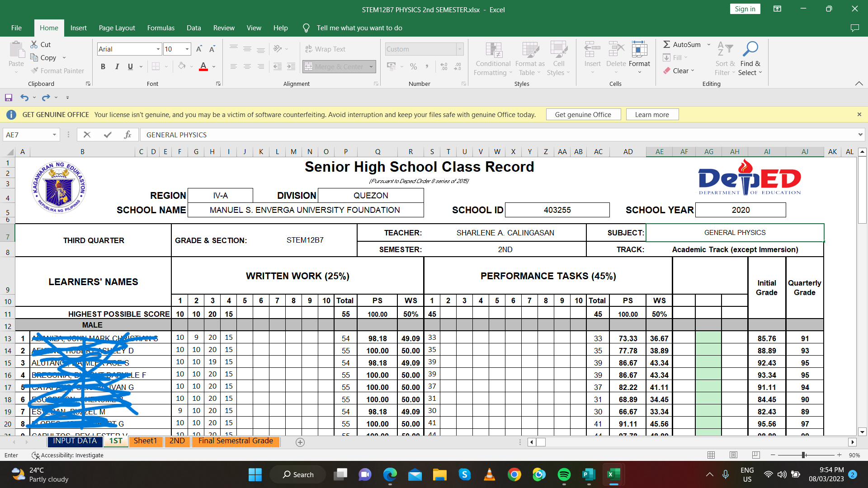Click the AutoSum sigma icon
Viewport: 868px width, 488px height.
tap(667, 44)
